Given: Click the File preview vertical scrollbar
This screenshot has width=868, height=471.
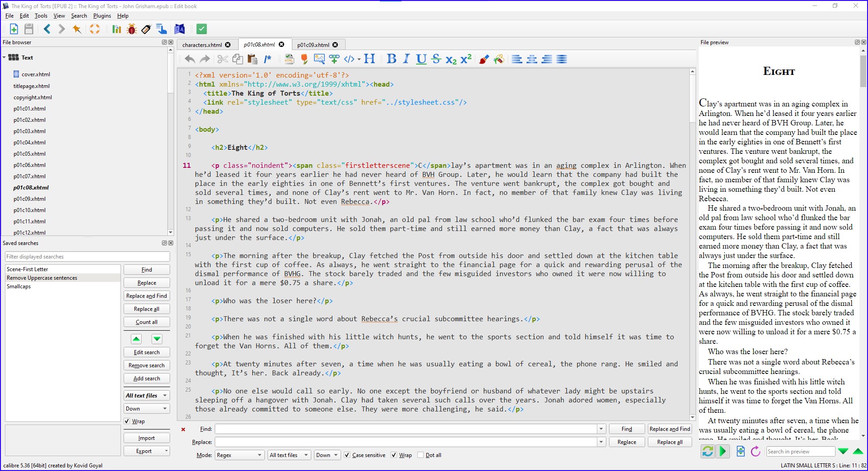Looking at the screenshot, I should (863, 71).
